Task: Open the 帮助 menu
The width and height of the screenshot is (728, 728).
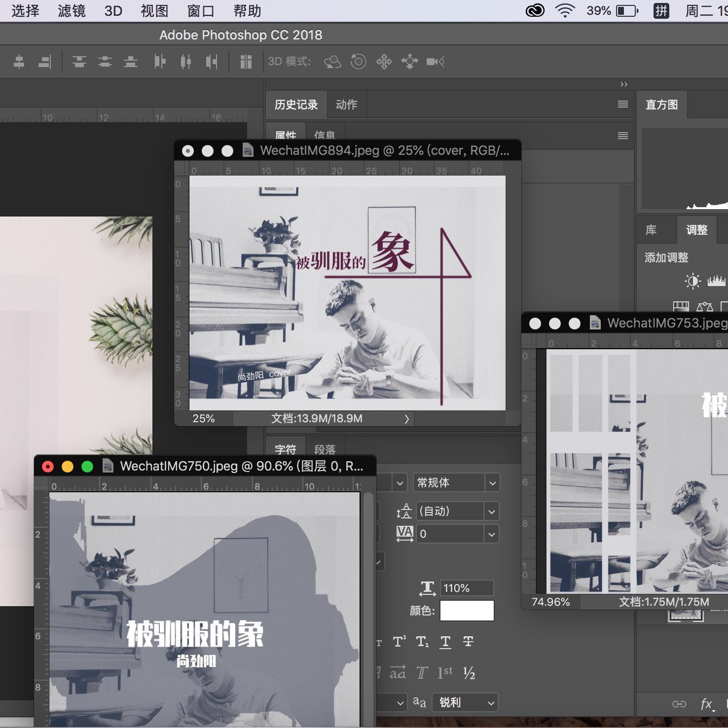Action: click(247, 10)
